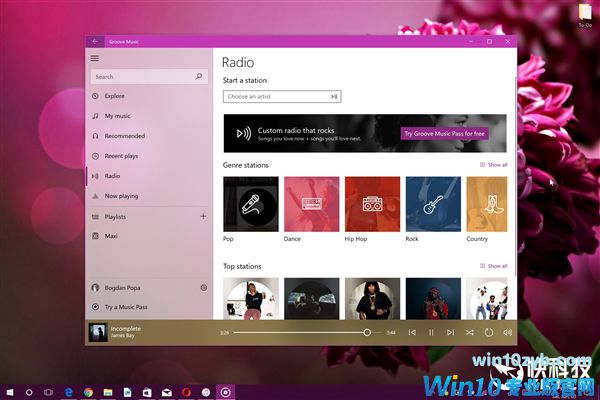Open the Recommended page

[149, 136]
